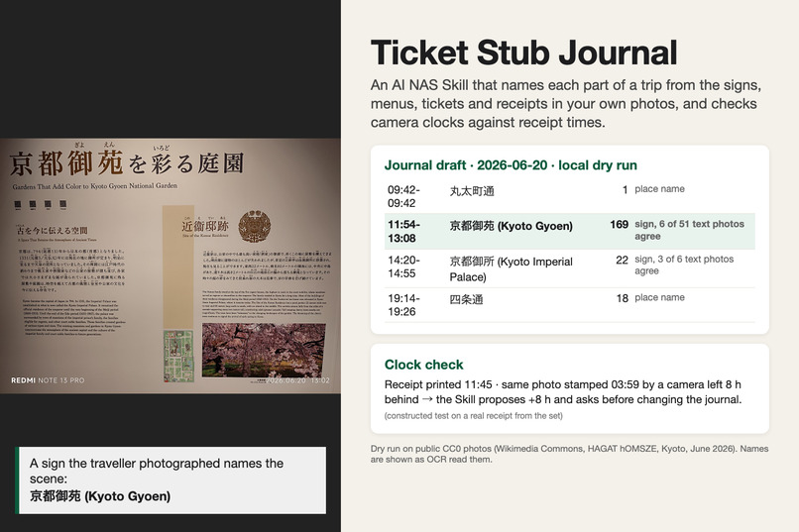Click the dry run CC0 photos footnote
The width and height of the screenshot is (799, 532).
pos(569,454)
